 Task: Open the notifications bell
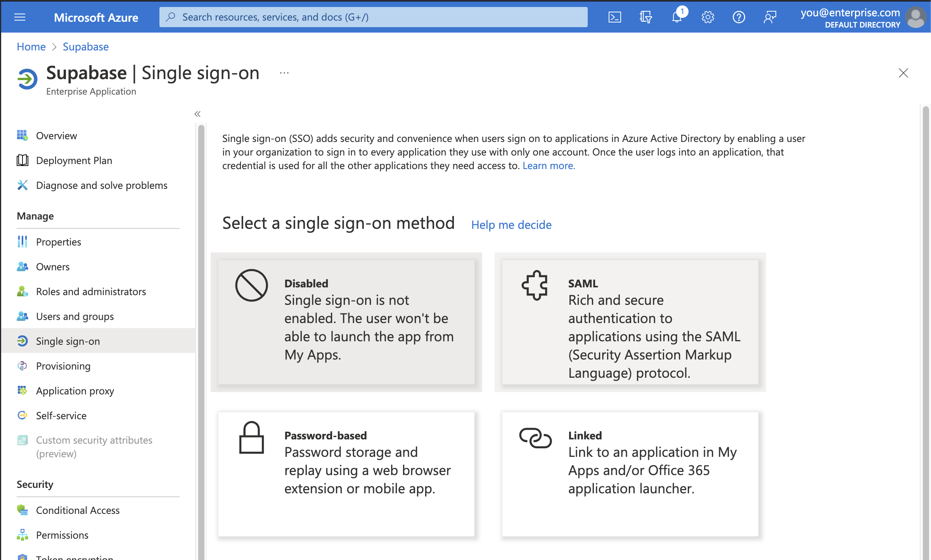pyautogui.click(x=677, y=17)
